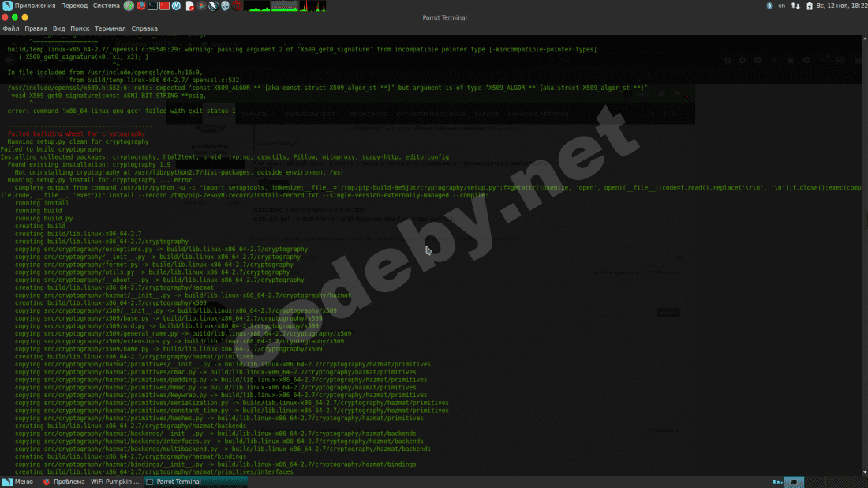868x488 pixels.
Task: Click the red square launcher icon
Action: (x=165, y=6)
